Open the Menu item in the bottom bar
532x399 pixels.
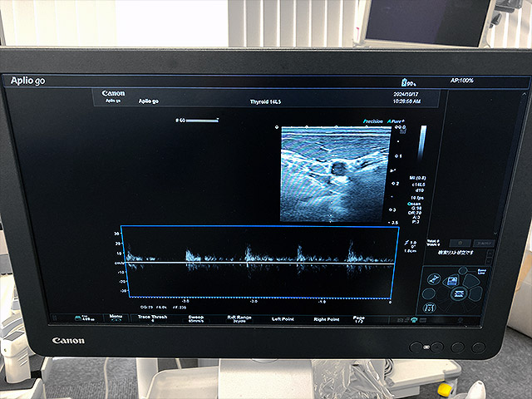tap(116, 318)
